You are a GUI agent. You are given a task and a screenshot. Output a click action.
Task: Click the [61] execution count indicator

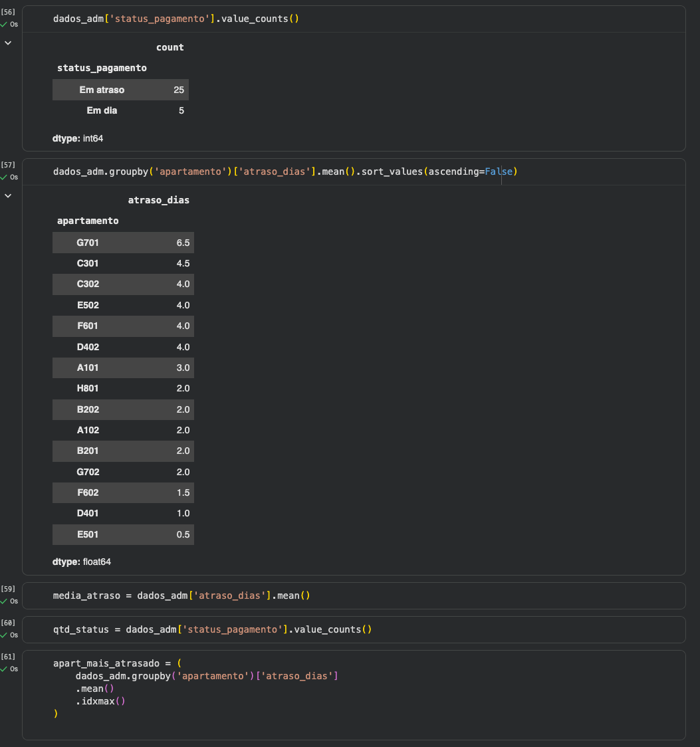8,657
